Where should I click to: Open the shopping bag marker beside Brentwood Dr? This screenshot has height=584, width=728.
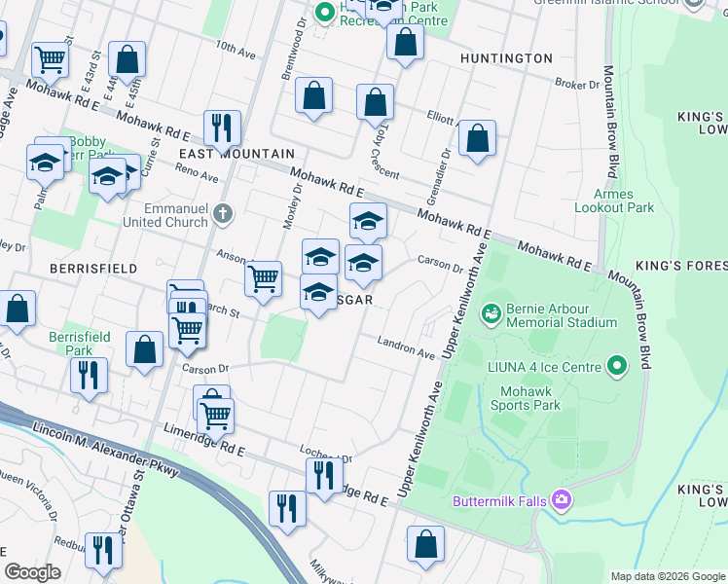[313, 97]
